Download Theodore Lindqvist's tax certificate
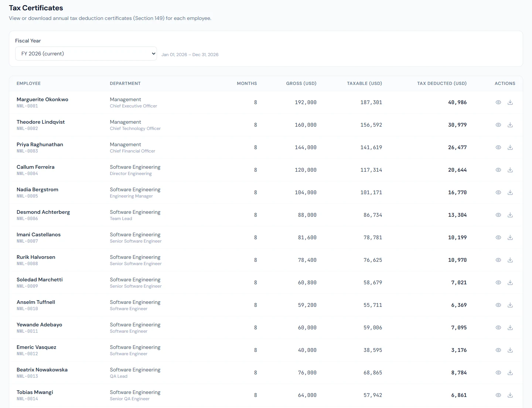 pos(510,125)
